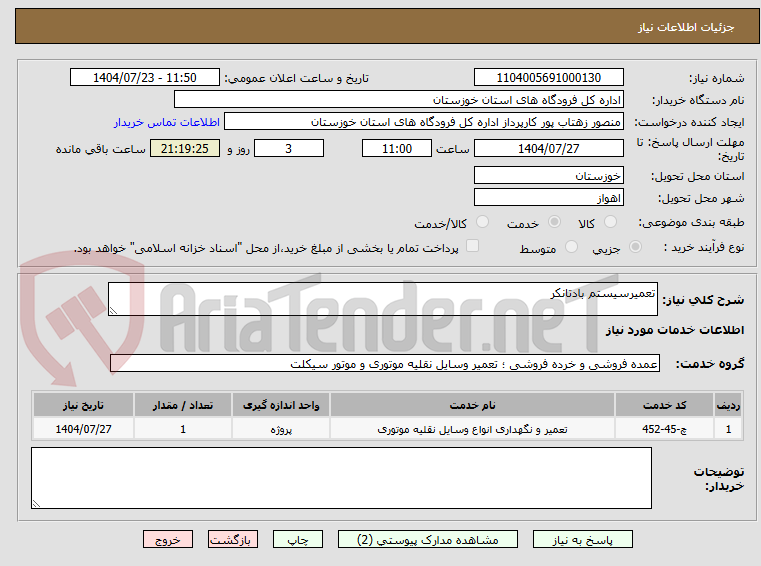Click the remaining days field 3
The image size is (761, 566).
coord(289,149)
